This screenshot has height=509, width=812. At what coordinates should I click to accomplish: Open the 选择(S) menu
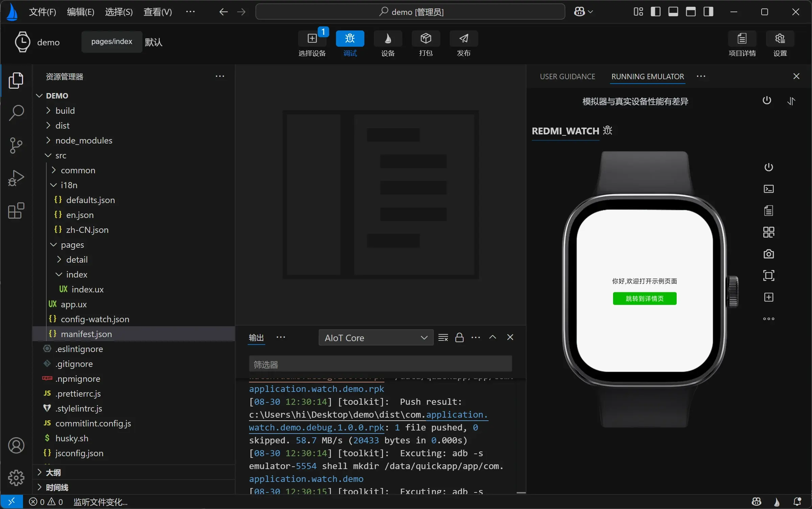point(119,12)
